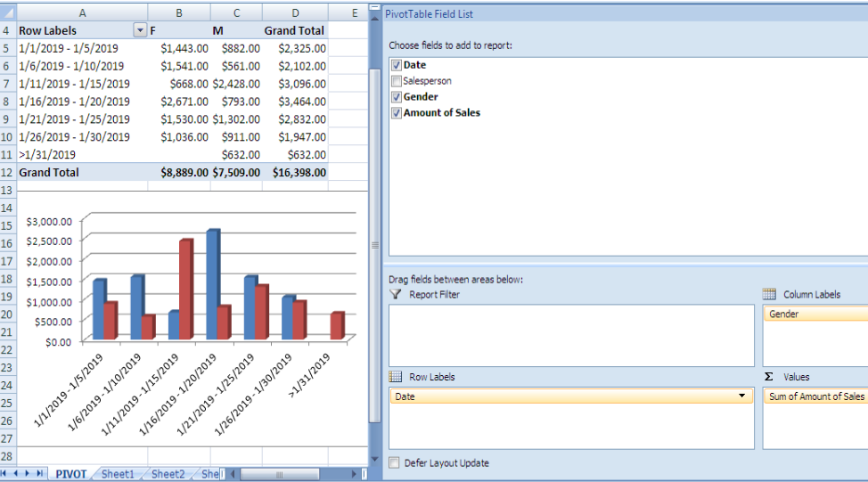This screenshot has width=868, height=482.
Task: Click Sum of Amount of Sales field
Action: 816,396
